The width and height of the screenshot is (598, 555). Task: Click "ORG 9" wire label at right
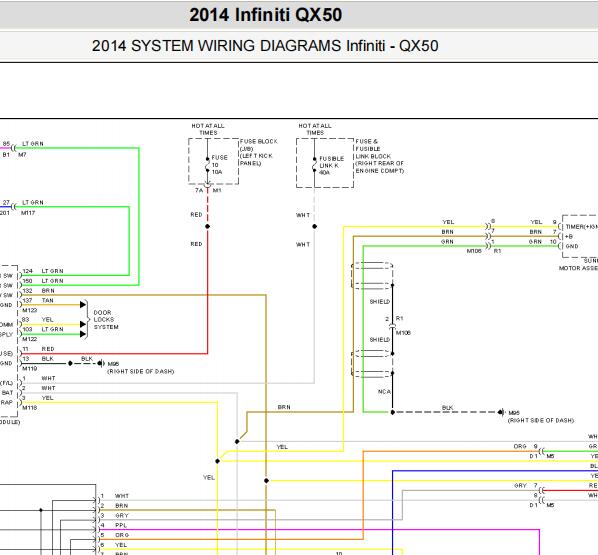526,446
